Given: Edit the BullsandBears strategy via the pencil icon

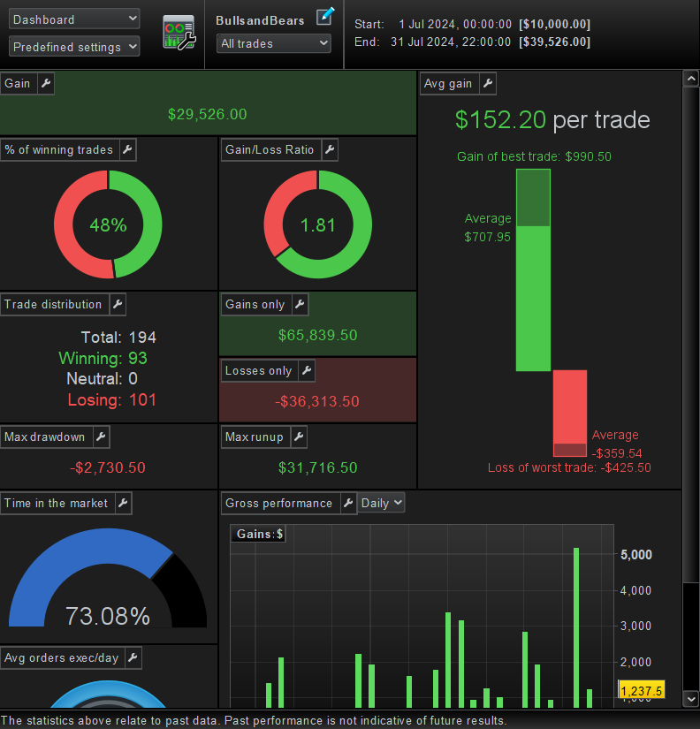Looking at the screenshot, I should click(x=325, y=16).
